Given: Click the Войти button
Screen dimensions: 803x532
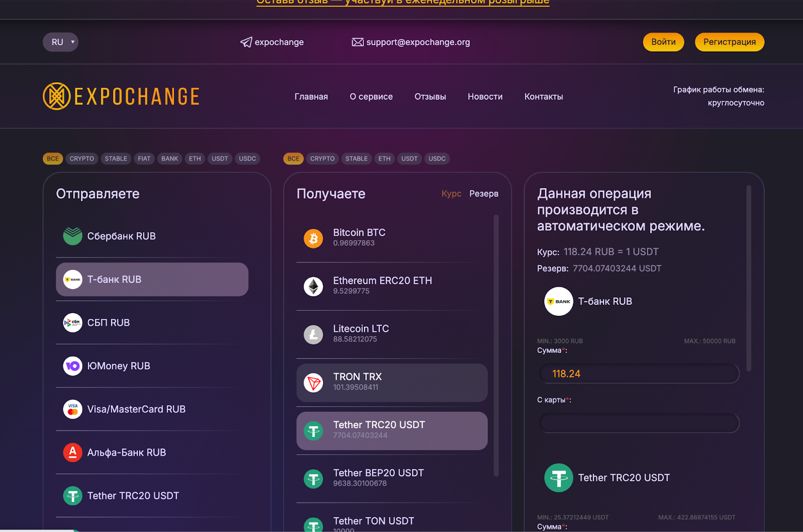Looking at the screenshot, I should [663, 42].
